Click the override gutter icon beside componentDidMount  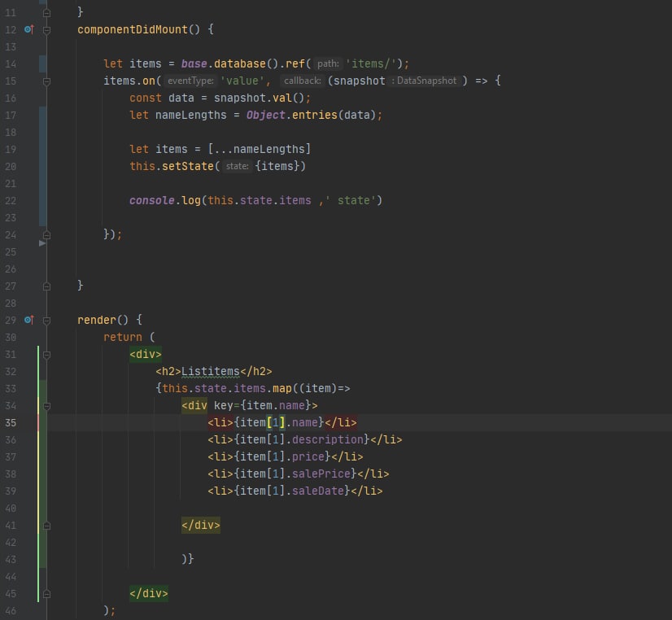[x=29, y=29]
